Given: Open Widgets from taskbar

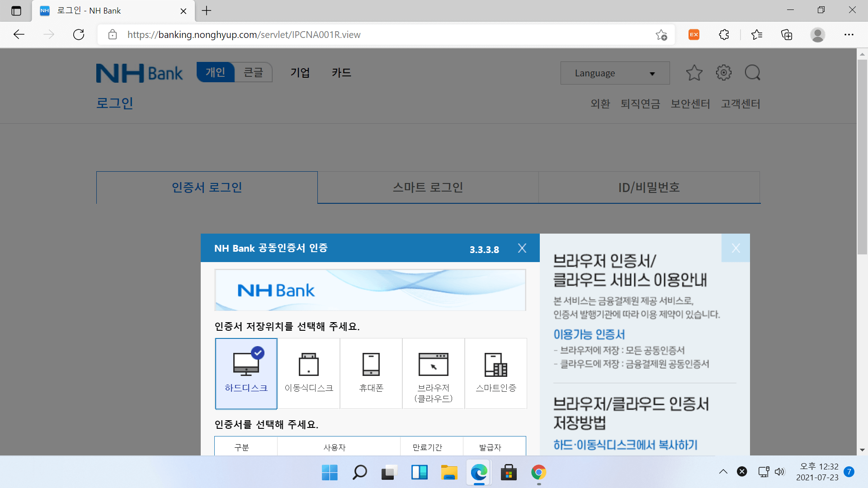Looking at the screenshot, I should coord(419,473).
